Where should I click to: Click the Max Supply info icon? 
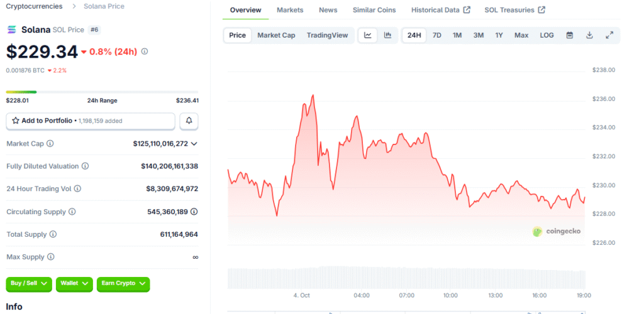(x=51, y=257)
